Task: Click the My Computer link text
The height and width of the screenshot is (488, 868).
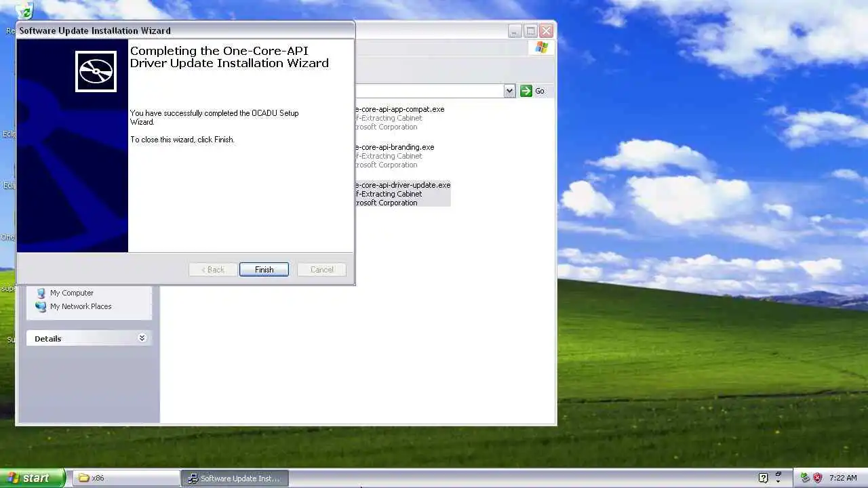Action: click(x=72, y=293)
